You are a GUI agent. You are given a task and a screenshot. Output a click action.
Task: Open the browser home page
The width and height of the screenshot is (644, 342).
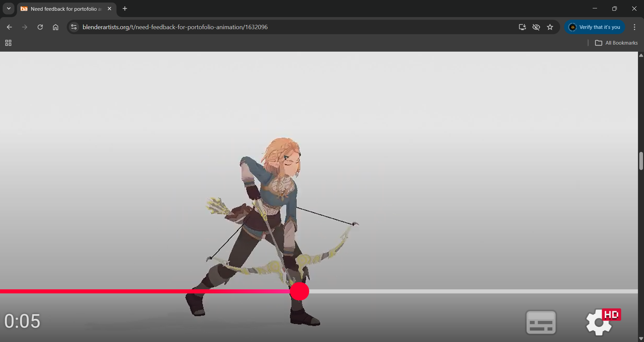[x=56, y=27]
